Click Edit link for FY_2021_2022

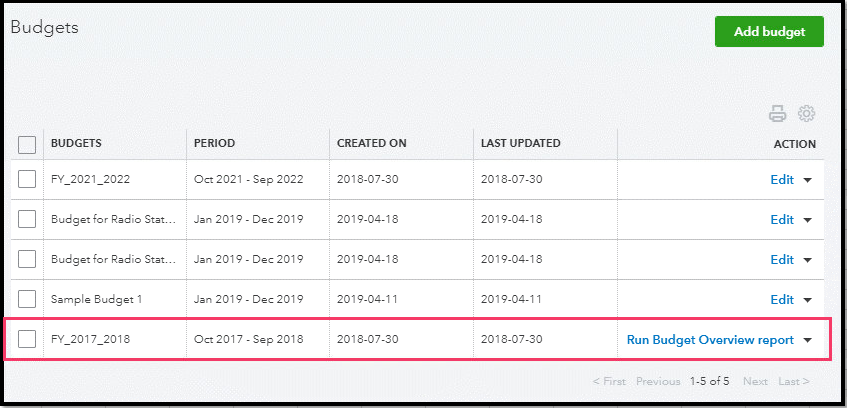coord(782,180)
